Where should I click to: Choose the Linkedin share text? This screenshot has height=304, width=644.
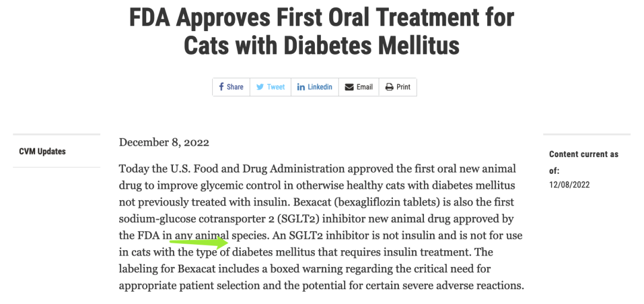[320, 87]
